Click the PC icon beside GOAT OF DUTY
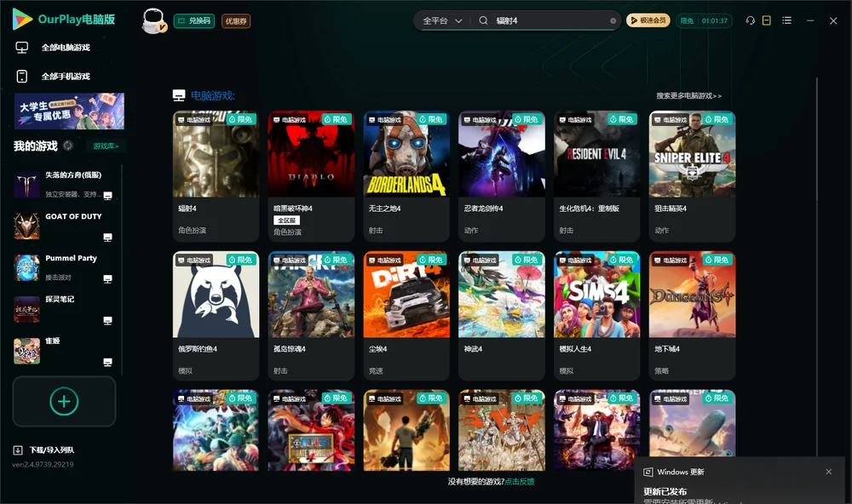852x504 pixels. pyautogui.click(x=107, y=238)
